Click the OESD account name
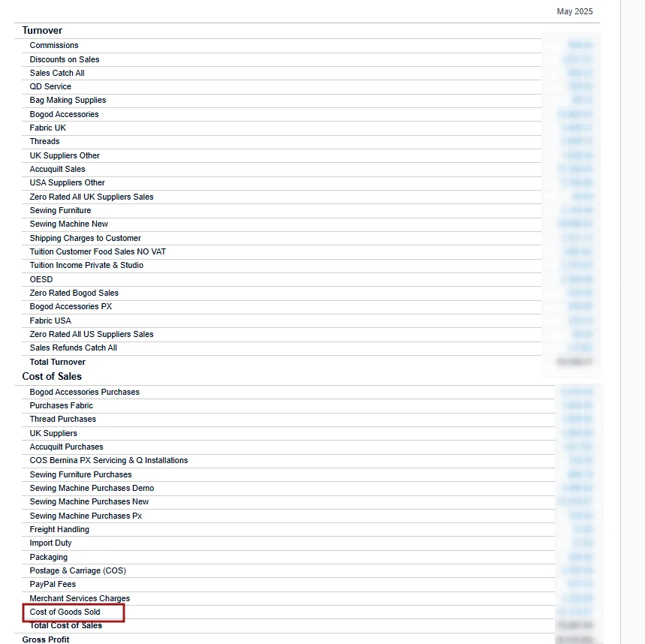This screenshot has height=644, width=645. (x=41, y=279)
